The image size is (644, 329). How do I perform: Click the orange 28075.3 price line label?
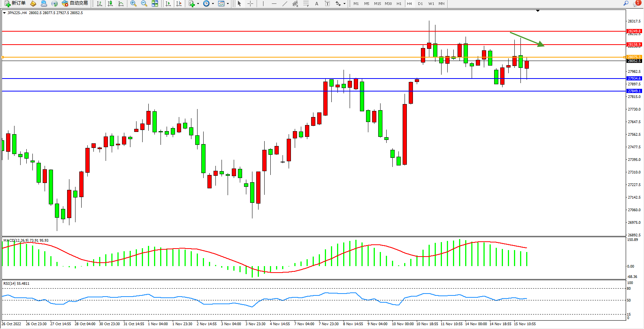[x=634, y=57]
